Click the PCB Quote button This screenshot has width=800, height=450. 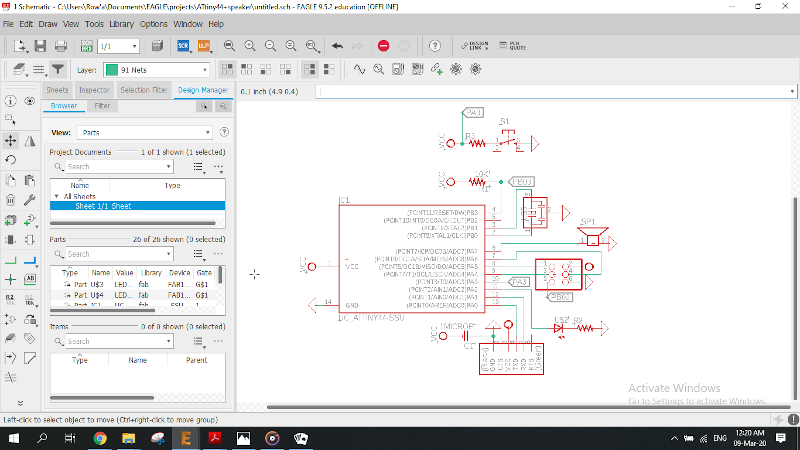click(x=513, y=46)
